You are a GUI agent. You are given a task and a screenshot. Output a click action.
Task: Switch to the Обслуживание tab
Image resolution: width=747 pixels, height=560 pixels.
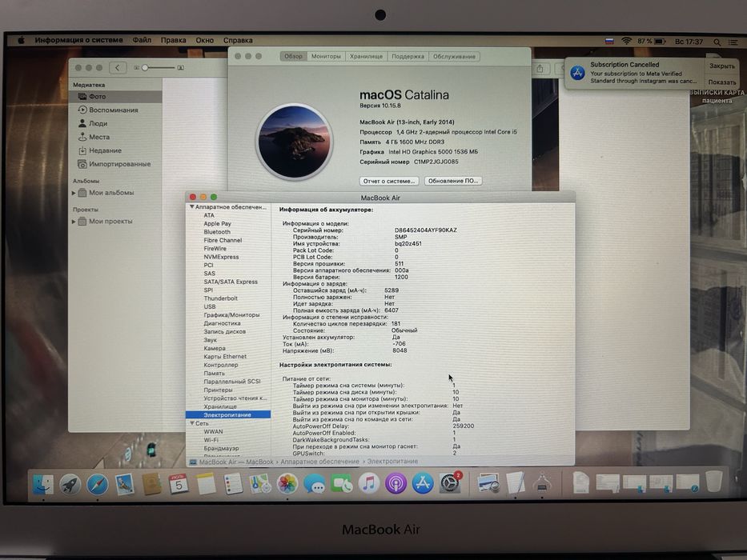(x=454, y=56)
